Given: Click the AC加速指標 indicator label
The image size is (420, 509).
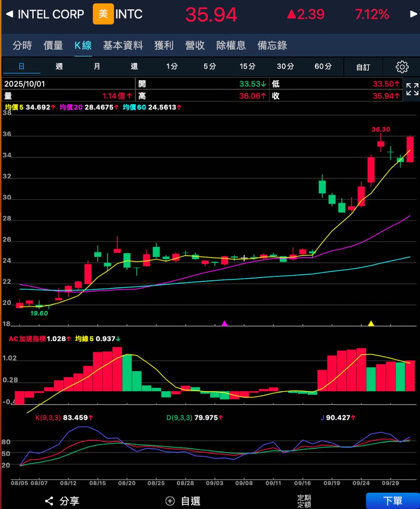Looking at the screenshot, I should click(x=27, y=339).
